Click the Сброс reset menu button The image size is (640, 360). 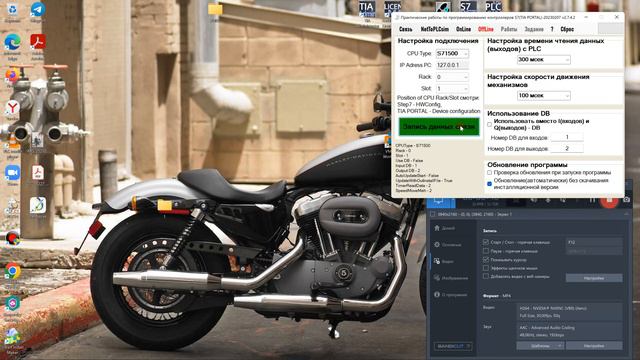coord(567,29)
